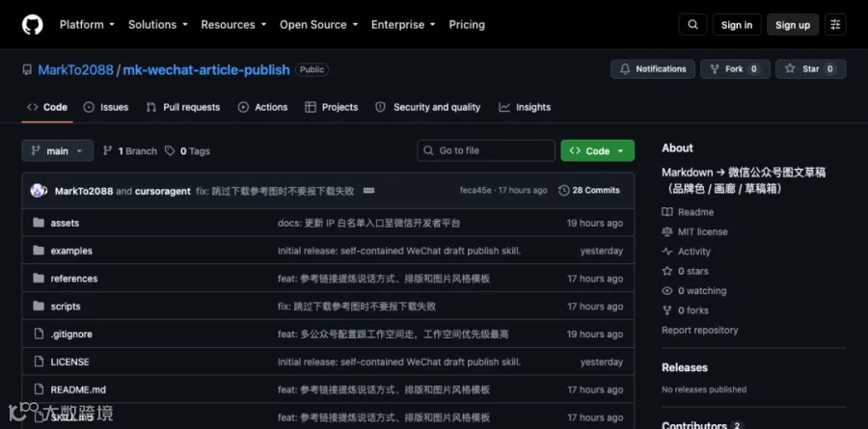
Task: Click the examples folder icon
Action: click(39, 251)
